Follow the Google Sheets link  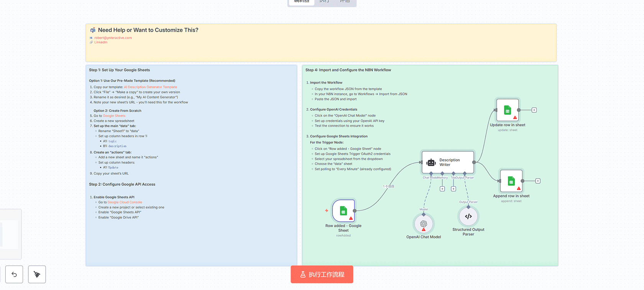[114, 116]
